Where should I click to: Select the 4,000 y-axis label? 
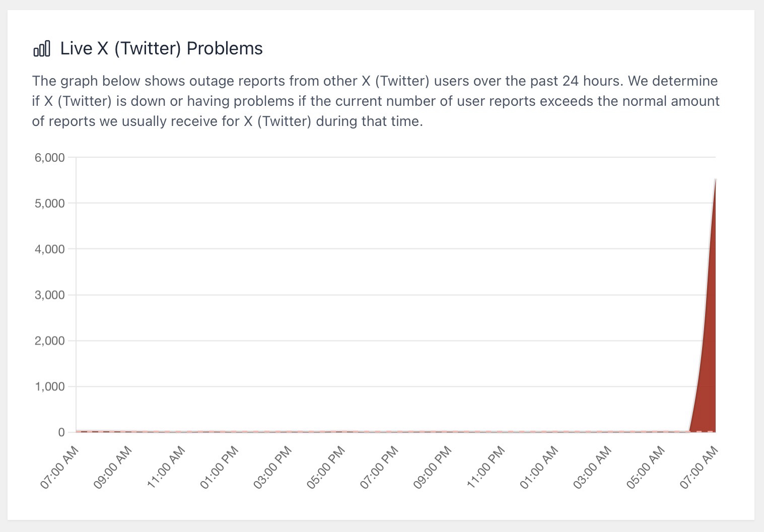click(49, 249)
